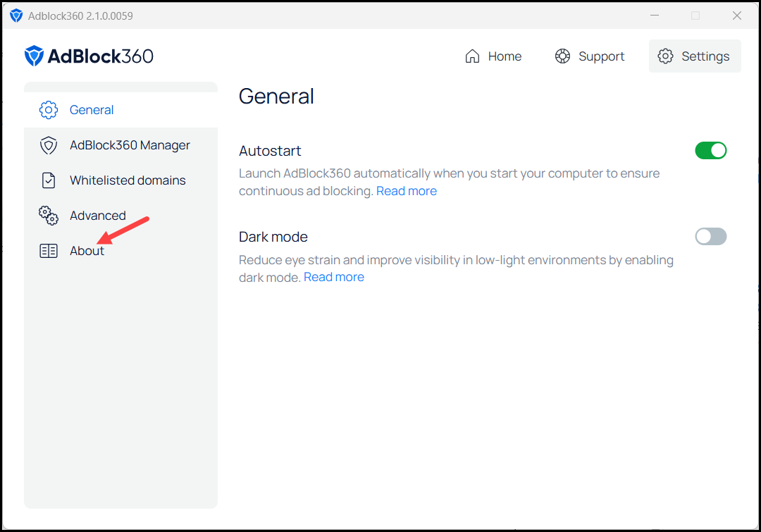
Task: Open AdBlock360 Manager section
Action: (121, 146)
